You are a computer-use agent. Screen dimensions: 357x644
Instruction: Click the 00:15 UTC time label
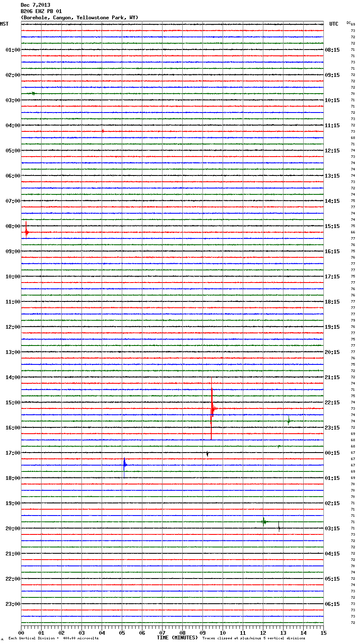pos(332,453)
